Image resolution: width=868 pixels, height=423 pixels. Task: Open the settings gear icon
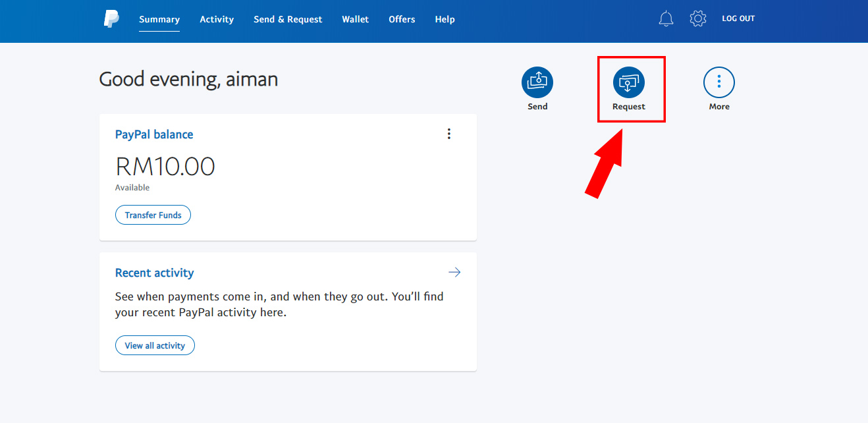[698, 18]
